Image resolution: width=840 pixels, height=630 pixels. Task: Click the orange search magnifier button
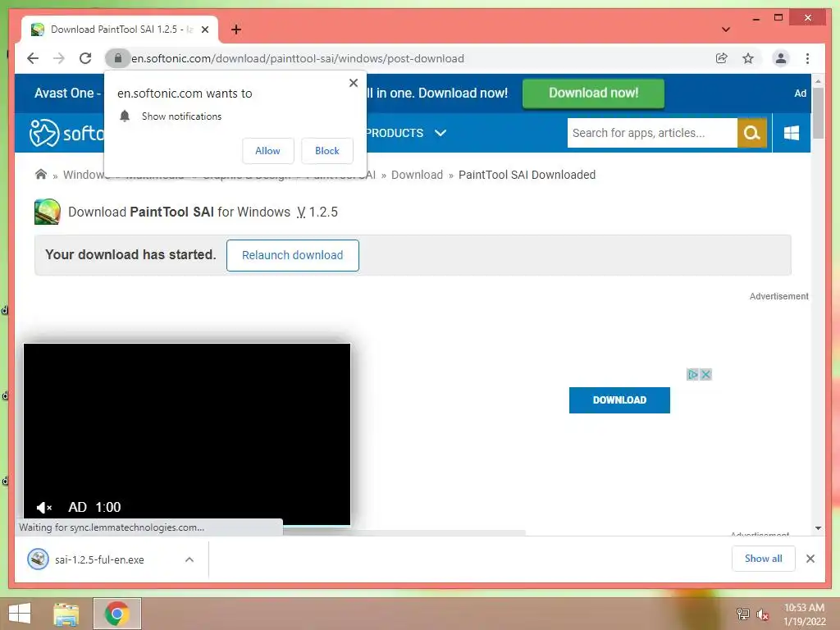751,133
